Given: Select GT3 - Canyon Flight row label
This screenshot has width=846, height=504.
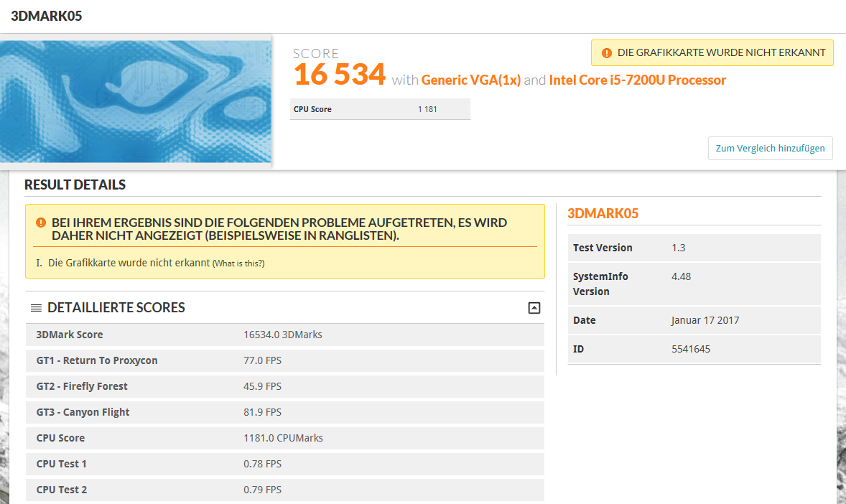Looking at the screenshot, I should (x=83, y=412).
